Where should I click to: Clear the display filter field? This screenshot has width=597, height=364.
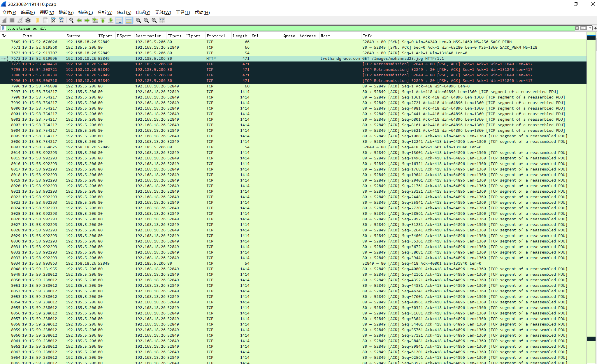coord(577,28)
